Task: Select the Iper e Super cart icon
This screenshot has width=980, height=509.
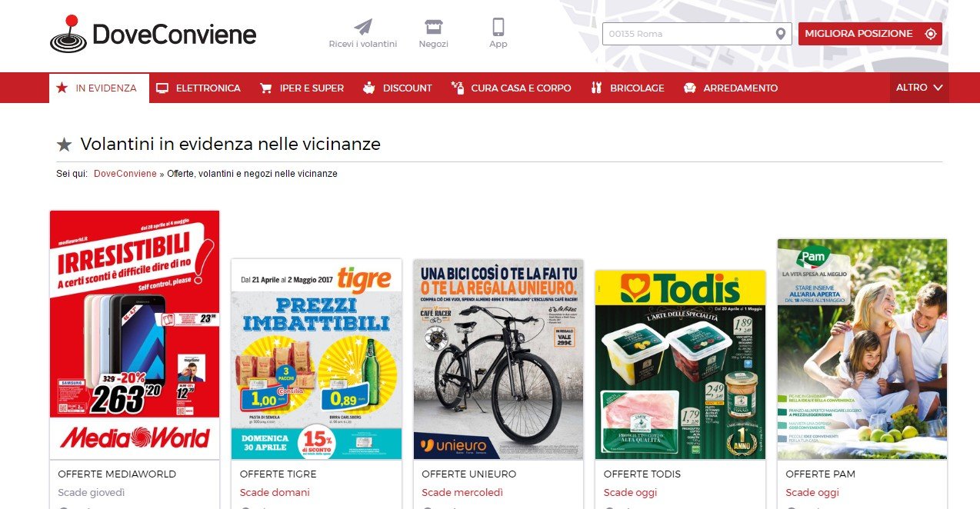Action: [x=266, y=88]
